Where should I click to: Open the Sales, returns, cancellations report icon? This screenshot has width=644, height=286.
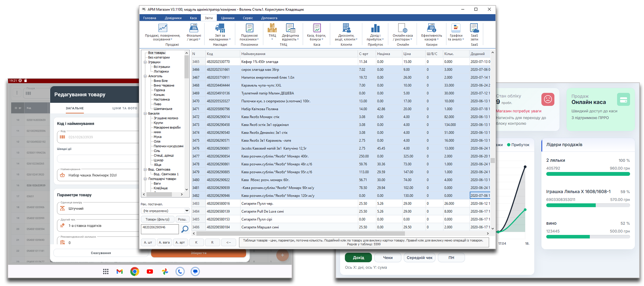(x=162, y=28)
